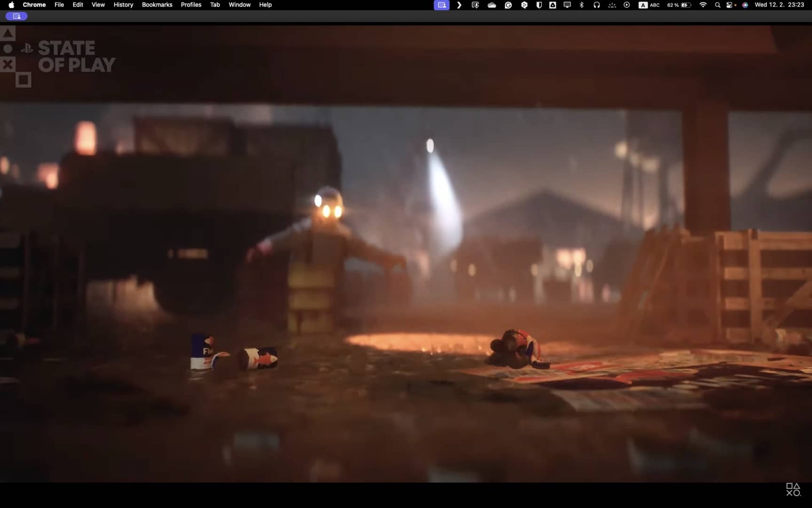Click the purple screen share pill indicator
The height and width of the screenshot is (508, 812).
click(16, 16)
